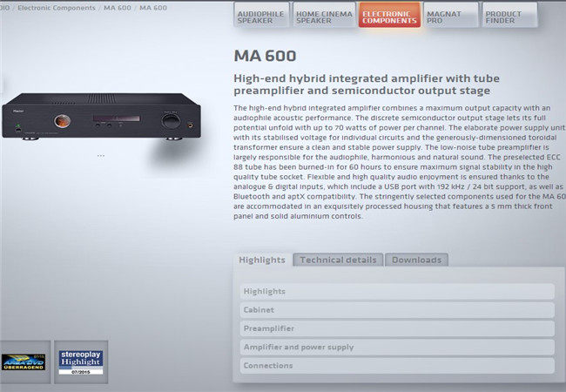
Task: Click the Electronic Components breadcrumb link
Action: tap(57, 8)
